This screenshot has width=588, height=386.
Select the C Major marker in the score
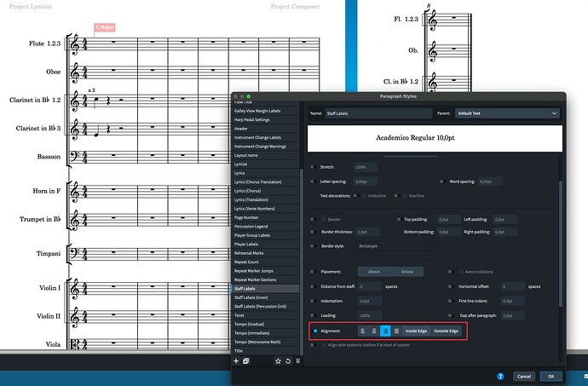(105, 27)
